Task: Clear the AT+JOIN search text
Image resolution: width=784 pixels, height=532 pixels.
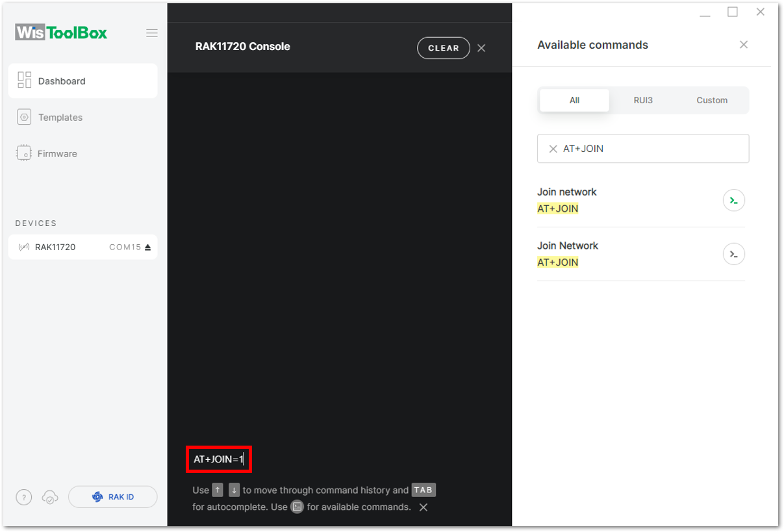Action: [x=553, y=149]
